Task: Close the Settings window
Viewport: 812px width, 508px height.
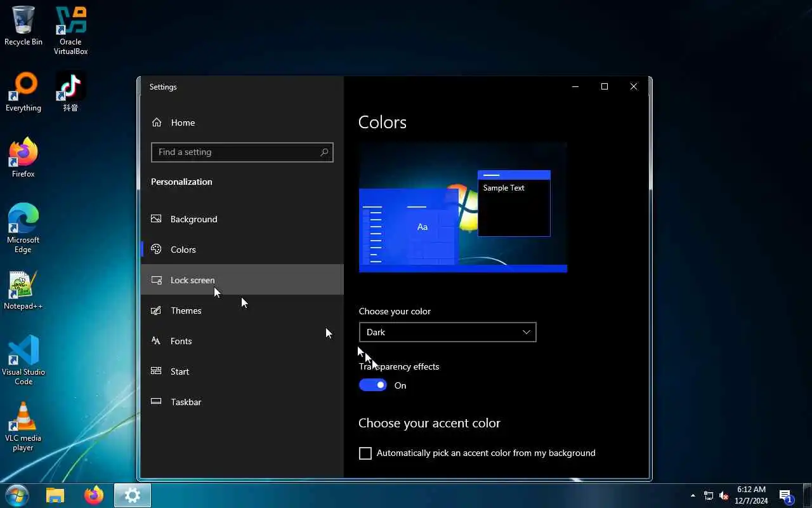Action: click(634, 87)
